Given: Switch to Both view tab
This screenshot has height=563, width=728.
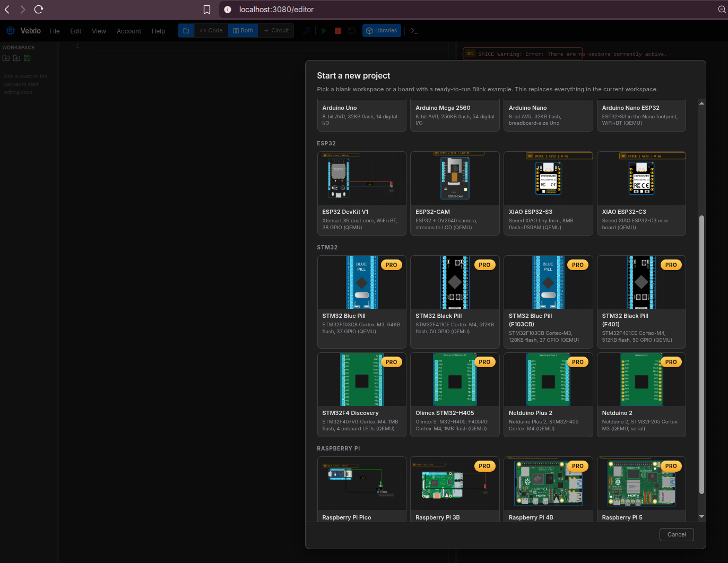Looking at the screenshot, I should (x=243, y=31).
